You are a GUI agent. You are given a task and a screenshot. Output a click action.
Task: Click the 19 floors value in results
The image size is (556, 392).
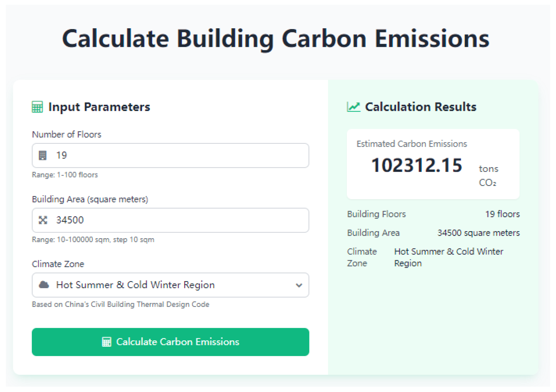coord(502,214)
